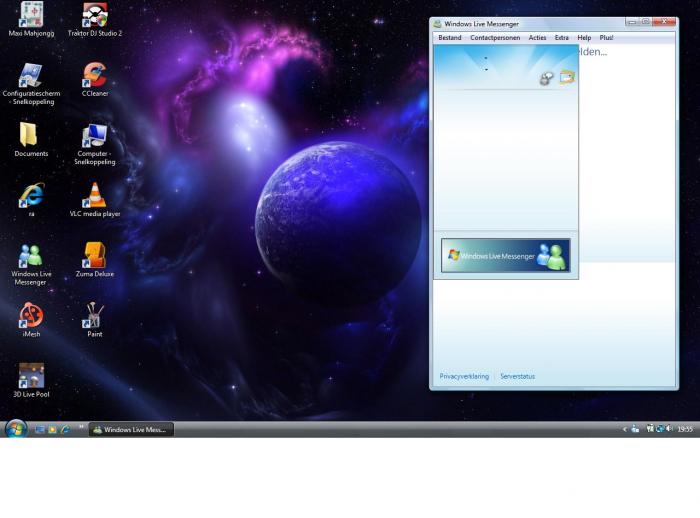Viewport: 700px width, 518px height.
Task: Click Media Player quick launch icon
Action: click(53, 429)
